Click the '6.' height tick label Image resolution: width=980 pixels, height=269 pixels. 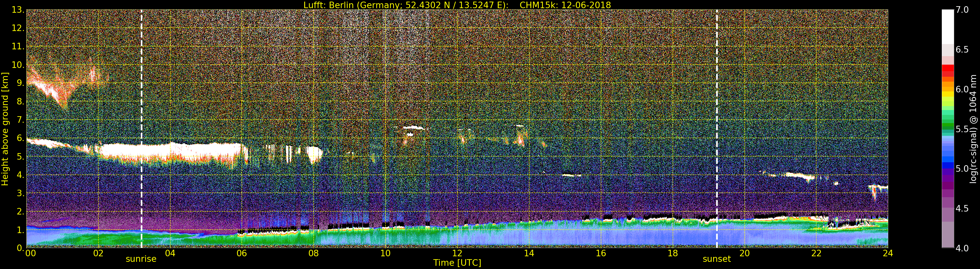click(20, 138)
